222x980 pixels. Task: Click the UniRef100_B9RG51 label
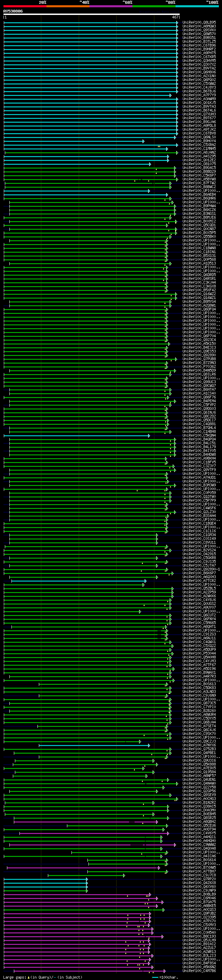(x=199, y=38)
